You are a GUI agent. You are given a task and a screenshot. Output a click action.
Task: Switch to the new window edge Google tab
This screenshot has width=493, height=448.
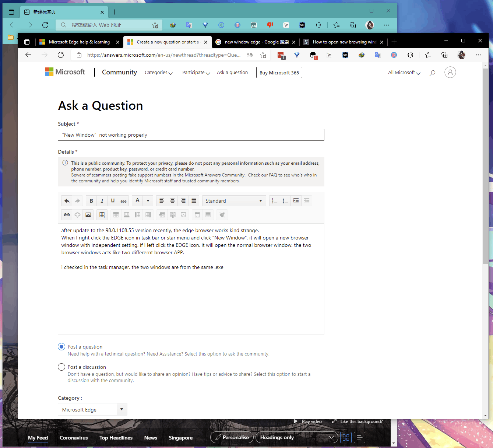[x=256, y=42]
